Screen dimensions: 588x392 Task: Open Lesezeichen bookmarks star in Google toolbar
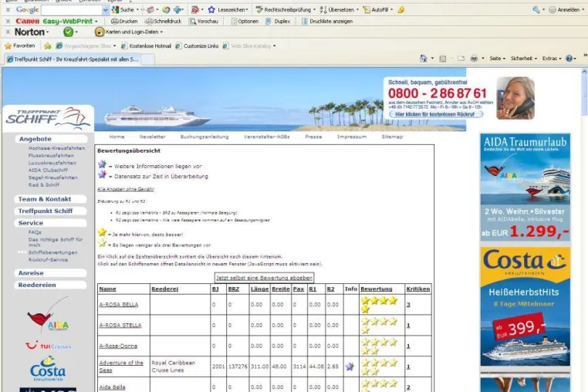[211, 10]
